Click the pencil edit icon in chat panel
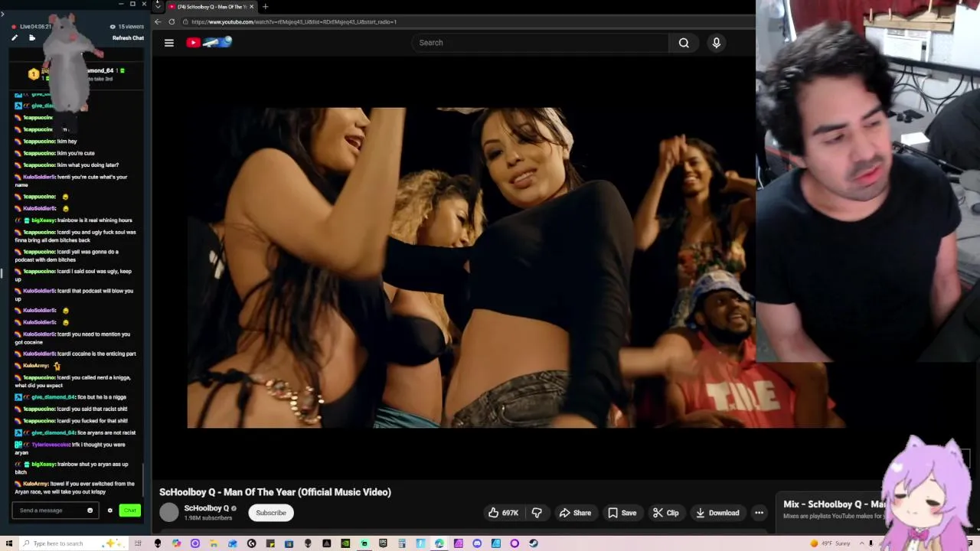980x551 pixels. click(x=14, y=37)
